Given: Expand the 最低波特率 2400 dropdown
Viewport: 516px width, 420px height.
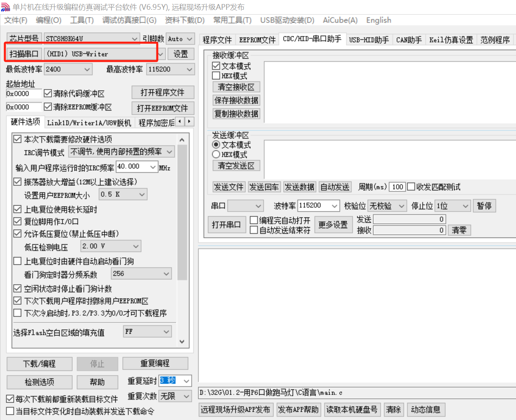Looking at the screenshot, I should 87,69.
